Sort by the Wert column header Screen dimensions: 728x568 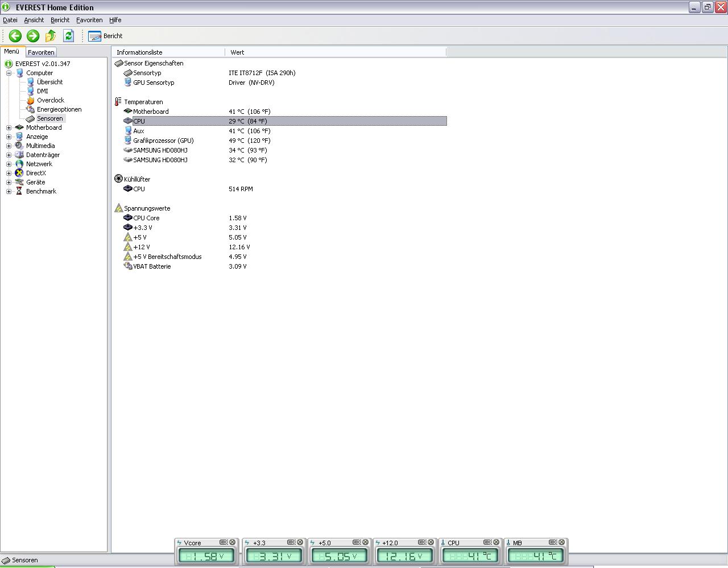pos(336,52)
